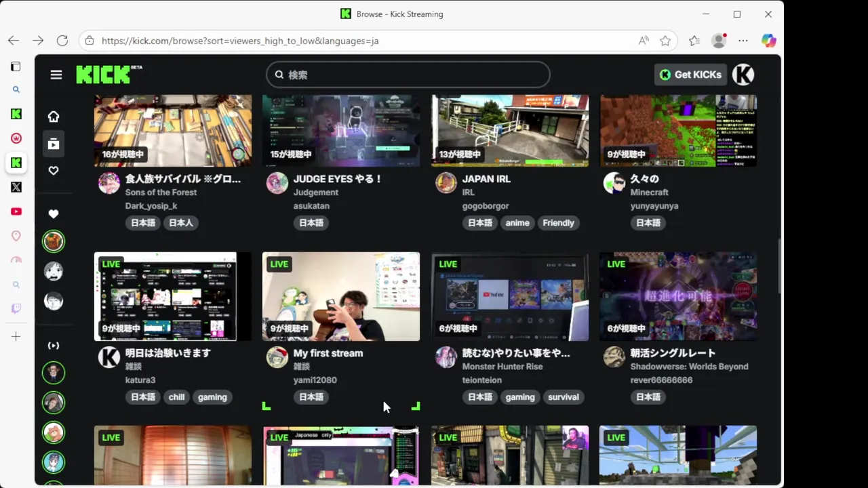Open the Twitch vertical tab

click(16, 308)
